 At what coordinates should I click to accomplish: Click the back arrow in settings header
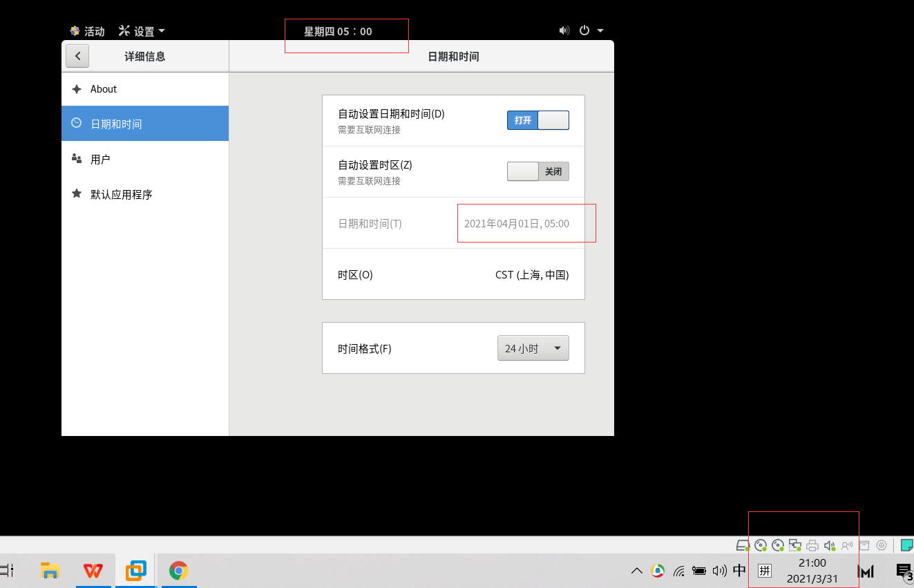(77, 56)
